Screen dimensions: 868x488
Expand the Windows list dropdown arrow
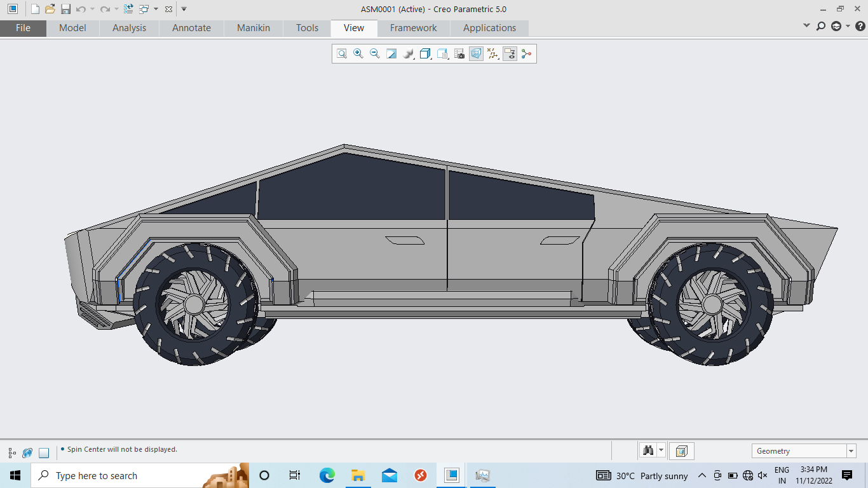point(156,9)
